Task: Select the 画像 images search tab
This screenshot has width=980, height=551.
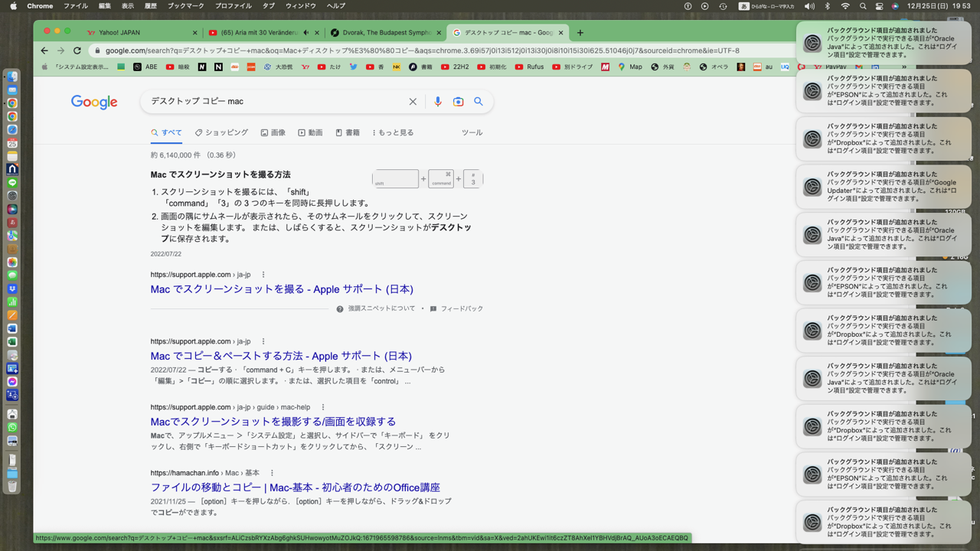Action: tap(273, 132)
